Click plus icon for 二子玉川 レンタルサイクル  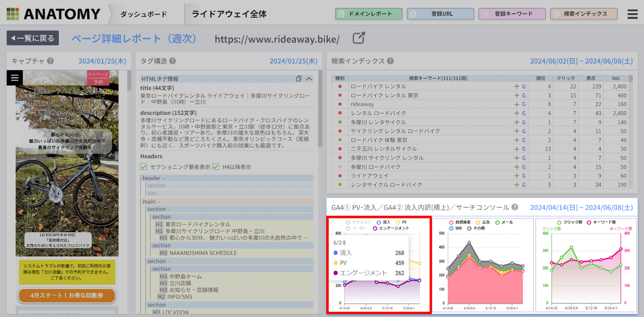click(x=516, y=149)
